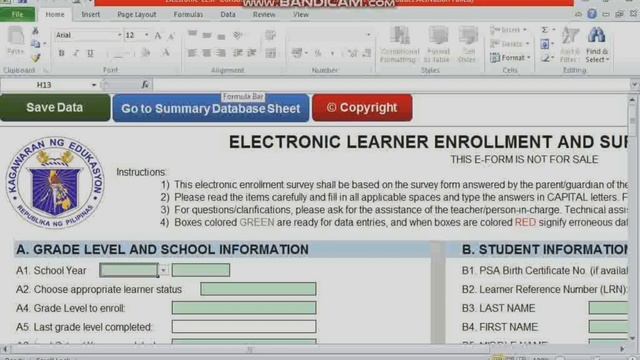Click the Accounting Number Format icon

click(x=297, y=53)
